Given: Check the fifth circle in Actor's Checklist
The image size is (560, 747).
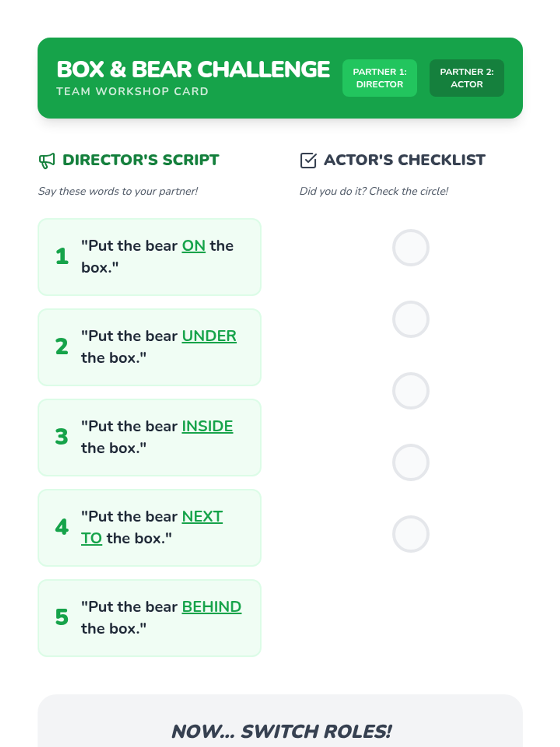Looking at the screenshot, I should [411, 534].
